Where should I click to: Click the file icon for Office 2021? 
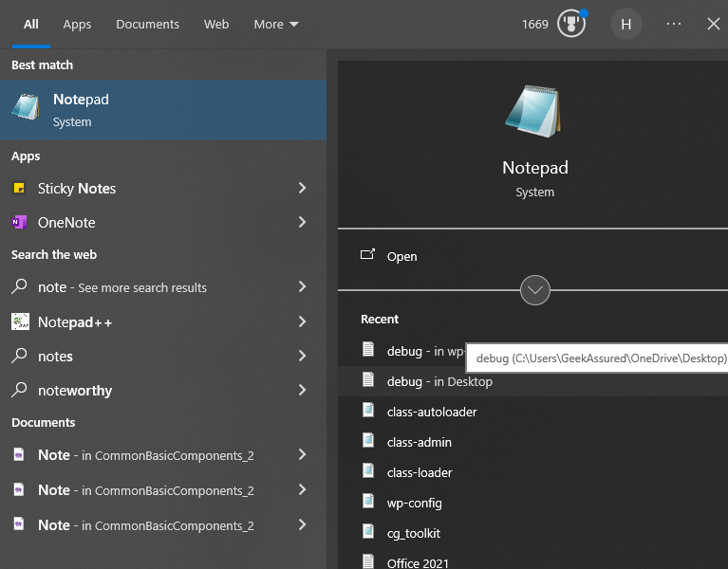click(368, 561)
